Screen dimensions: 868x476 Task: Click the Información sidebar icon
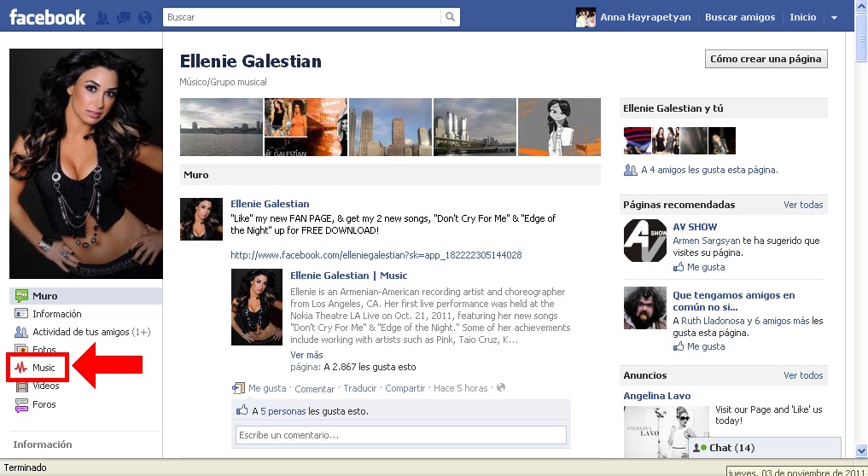[21, 314]
